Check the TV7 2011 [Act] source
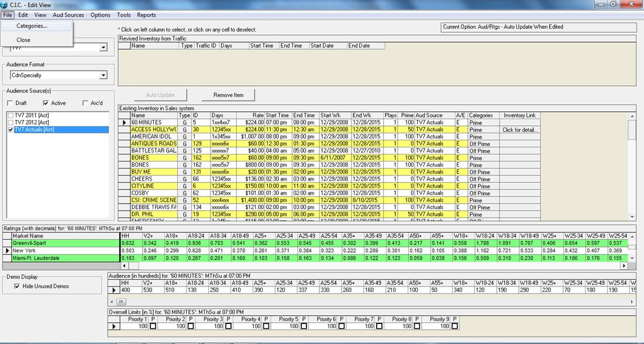This screenshot has height=344, width=644. [10, 116]
